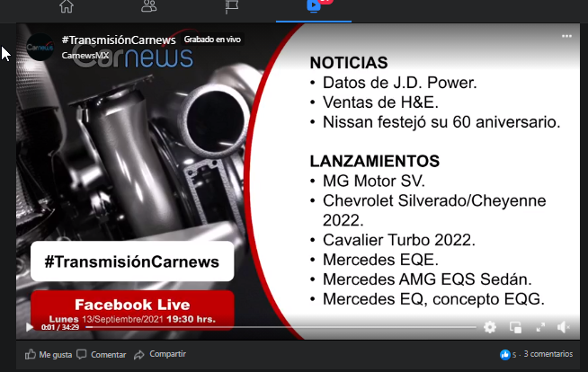Click the 'Compartir' share button
Image resolution: width=588 pixels, height=372 pixels.
click(x=160, y=354)
